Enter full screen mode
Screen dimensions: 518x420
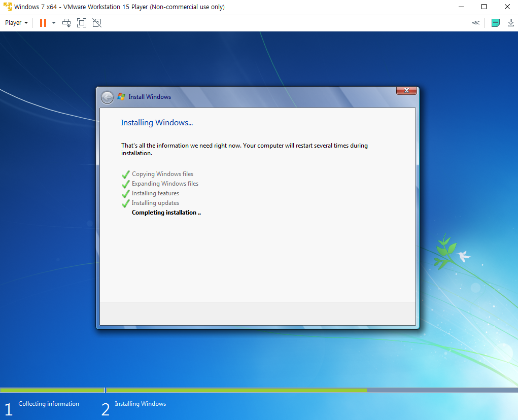click(x=82, y=23)
